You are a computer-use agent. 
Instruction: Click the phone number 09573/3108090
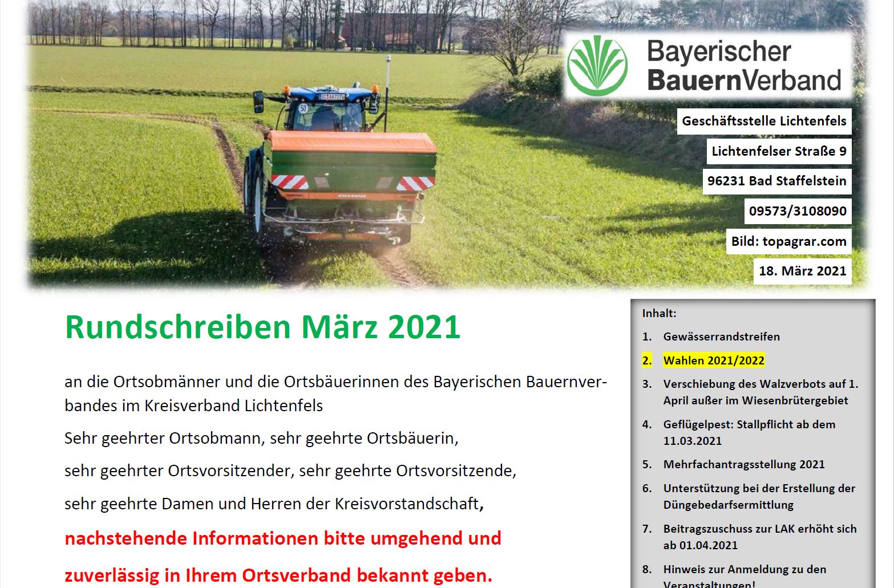point(798,211)
